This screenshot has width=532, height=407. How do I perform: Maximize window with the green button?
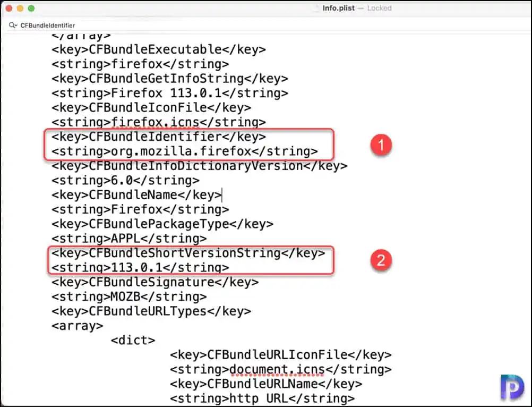click(x=31, y=8)
